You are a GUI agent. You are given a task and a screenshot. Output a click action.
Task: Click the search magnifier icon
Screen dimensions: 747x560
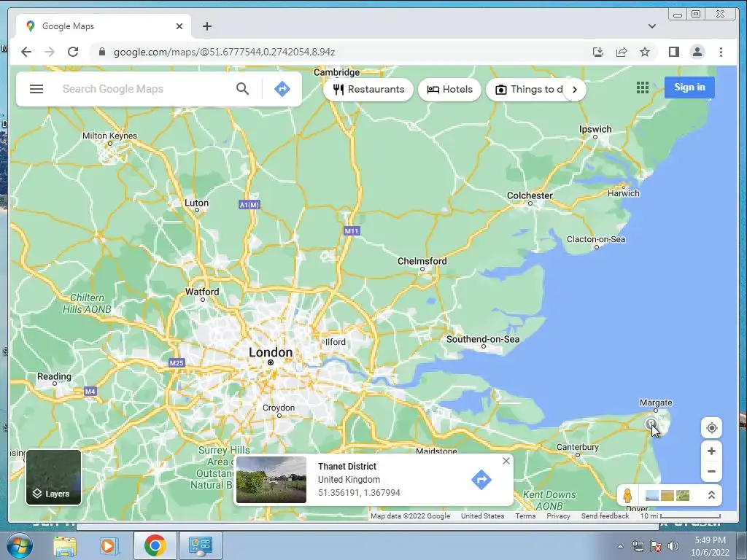242,89
